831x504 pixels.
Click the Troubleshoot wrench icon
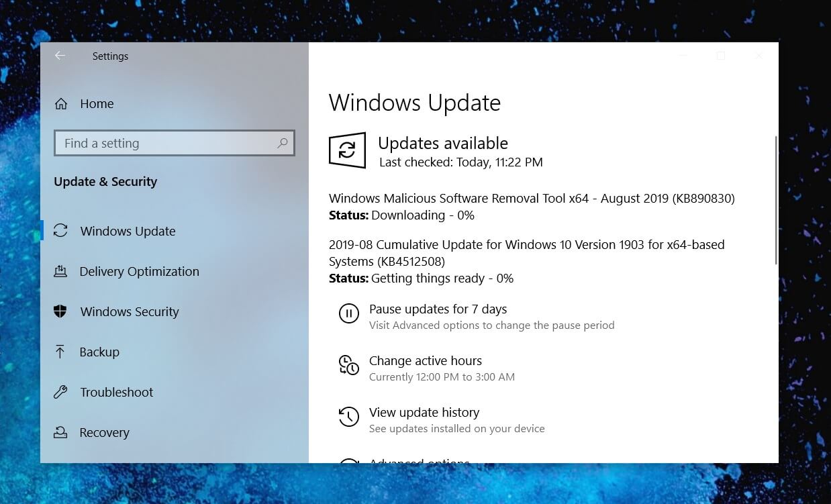[60, 392]
